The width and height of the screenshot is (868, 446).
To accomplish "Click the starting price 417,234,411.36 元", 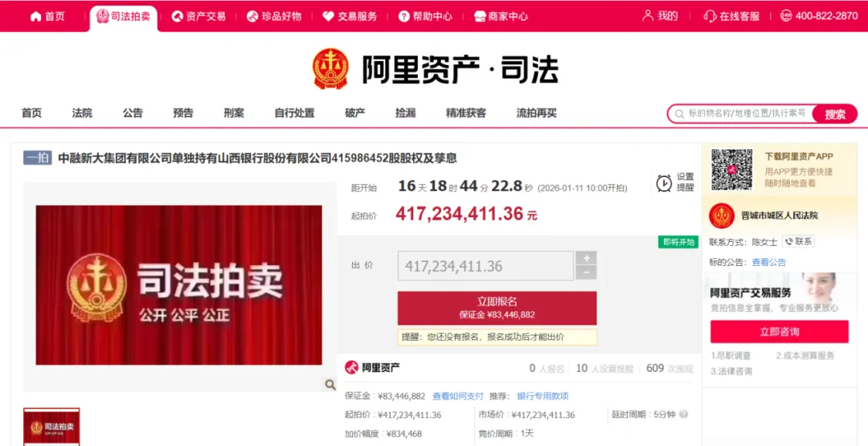I will 466,214.
